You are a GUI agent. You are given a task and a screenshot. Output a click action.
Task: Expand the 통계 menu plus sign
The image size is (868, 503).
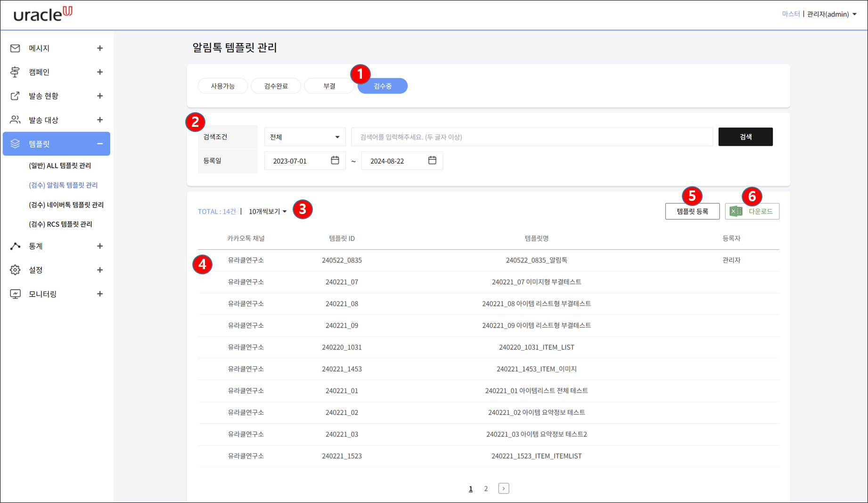click(x=100, y=246)
